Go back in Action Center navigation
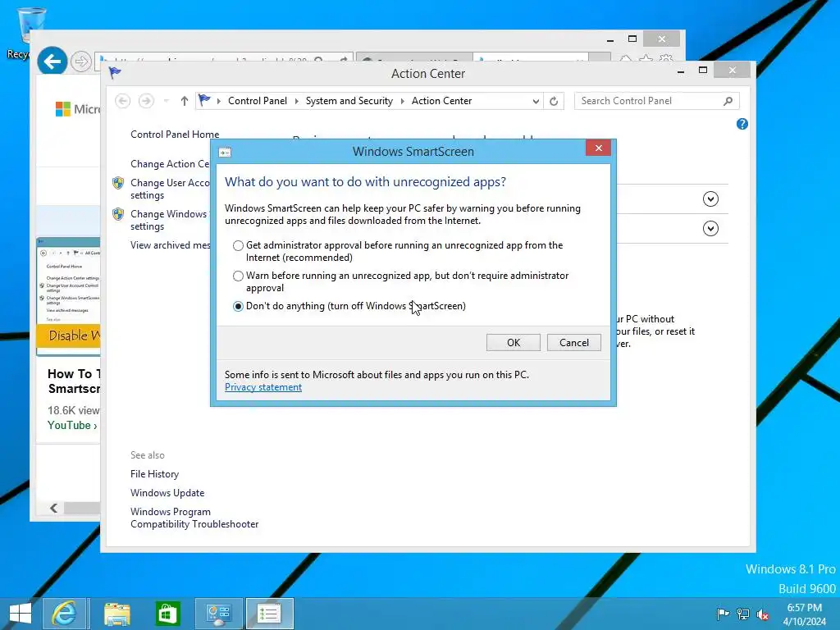This screenshot has width=840, height=630. tap(123, 101)
